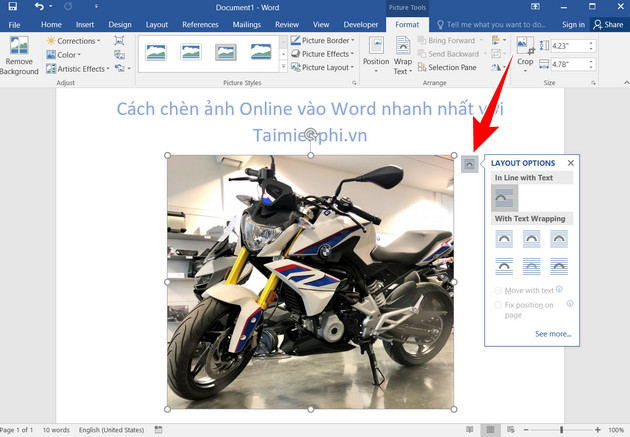Screen dimensions: 630x437
Task: Click the Align objects icon
Action: click(x=496, y=40)
